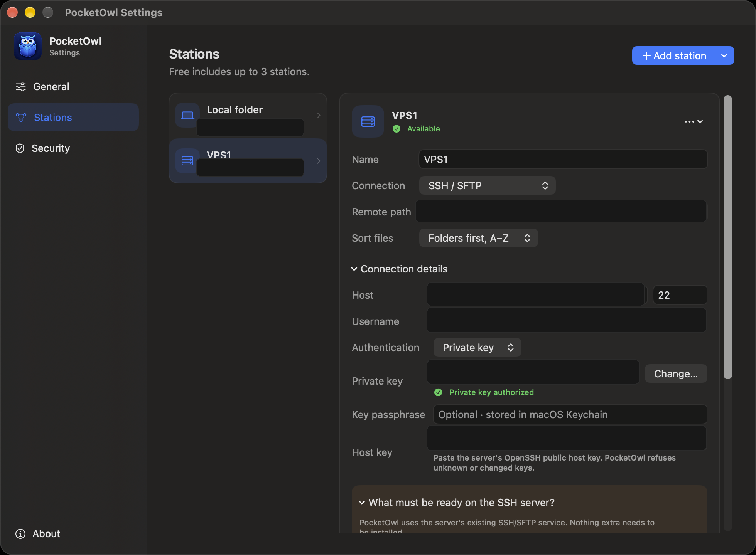Click the About info icon
Image resolution: width=756 pixels, height=555 pixels.
(20, 534)
